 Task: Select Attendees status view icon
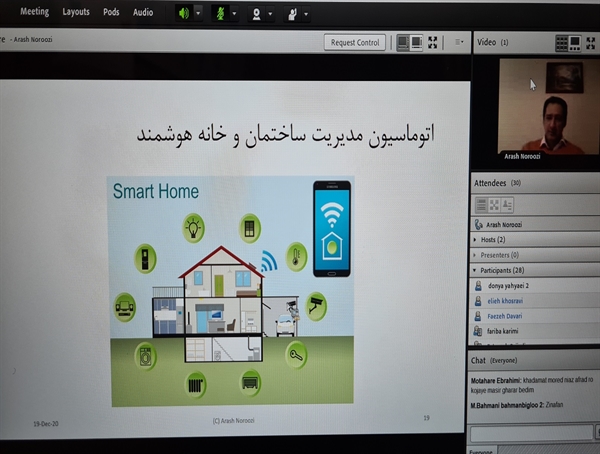pyautogui.click(x=507, y=205)
